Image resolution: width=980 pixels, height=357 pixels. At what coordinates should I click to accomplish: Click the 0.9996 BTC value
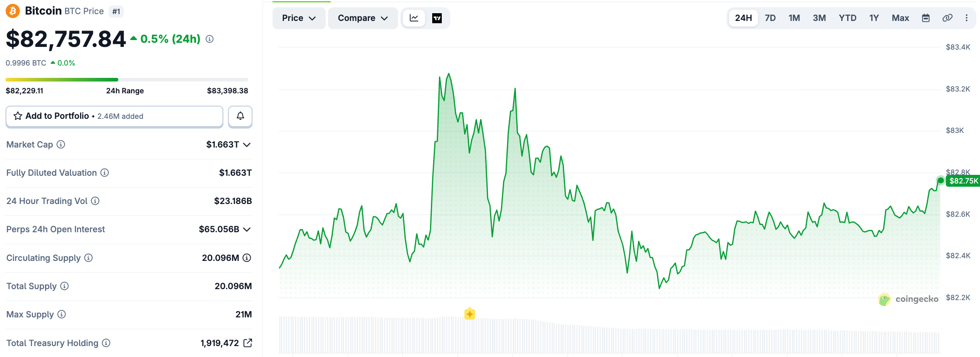pos(26,63)
